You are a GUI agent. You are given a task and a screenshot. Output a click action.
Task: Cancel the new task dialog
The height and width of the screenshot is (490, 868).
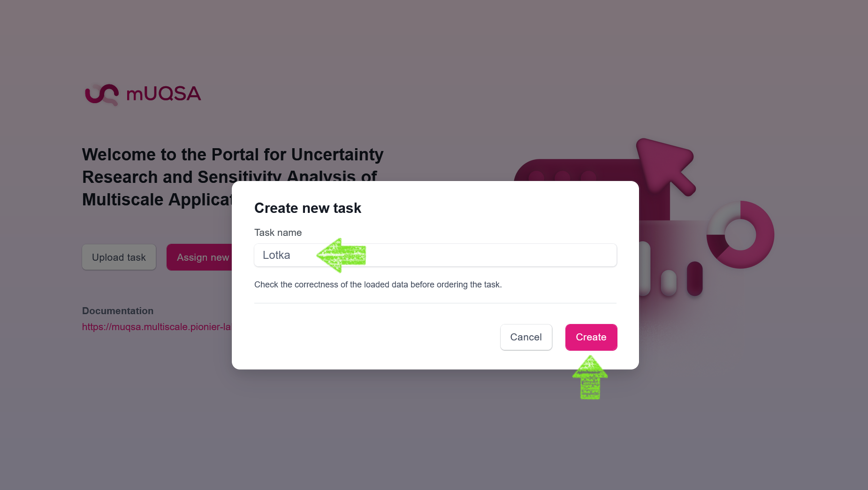[526, 337]
